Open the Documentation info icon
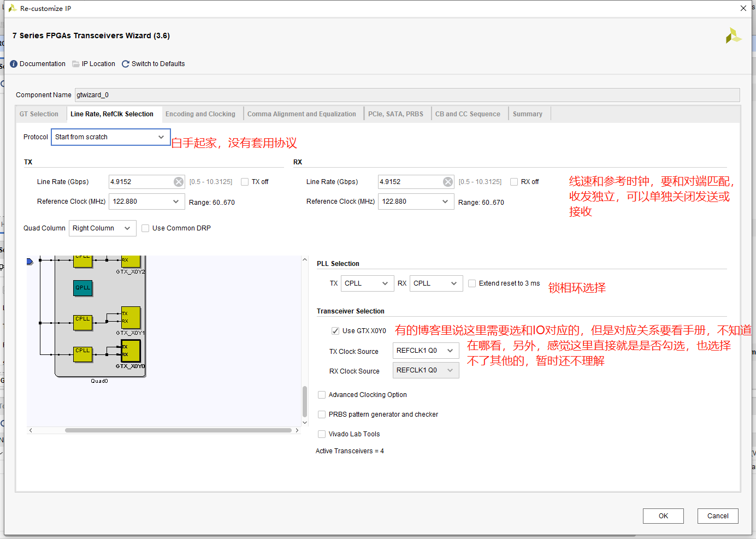The width and height of the screenshot is (756, 539). tap(14, 64)
